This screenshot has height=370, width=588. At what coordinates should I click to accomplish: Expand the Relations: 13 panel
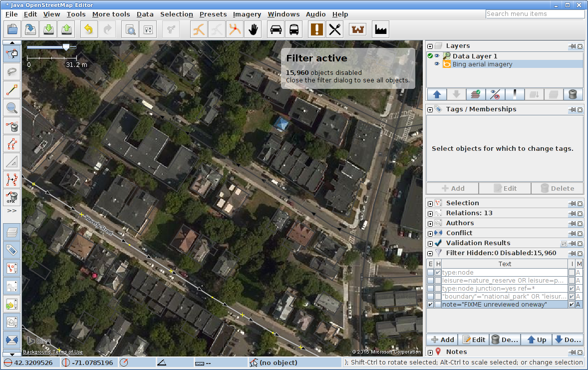pos(430,213)
